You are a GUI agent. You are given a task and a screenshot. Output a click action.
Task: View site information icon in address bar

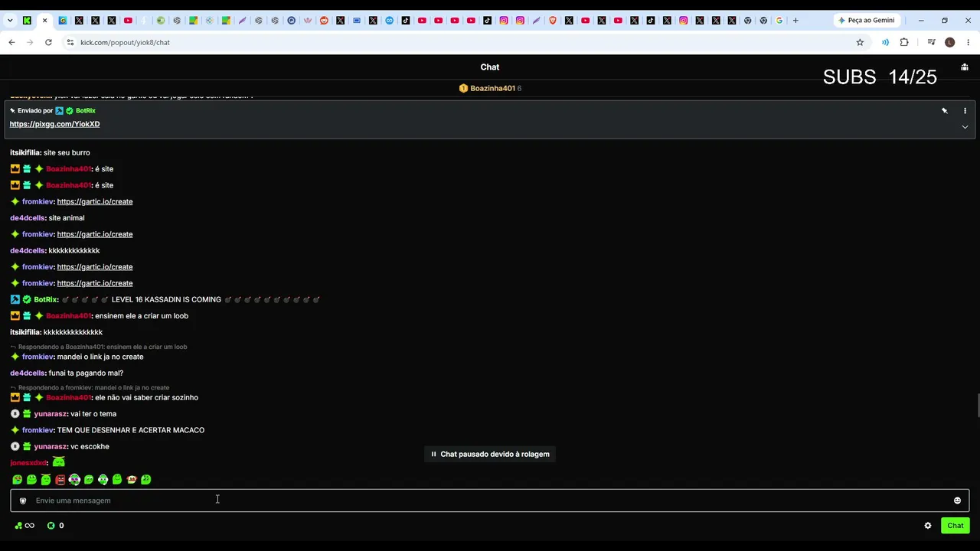tap(70, 42)
